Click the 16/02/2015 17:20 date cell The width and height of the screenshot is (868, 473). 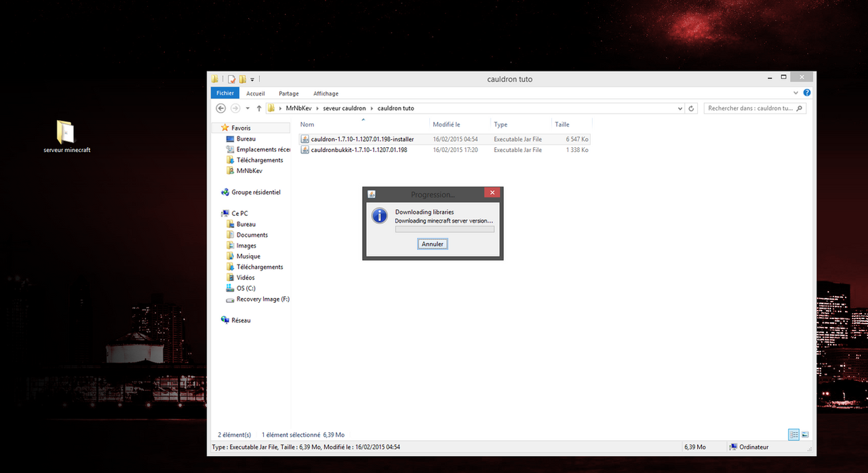pyautogui.click(x=455, y=150)
